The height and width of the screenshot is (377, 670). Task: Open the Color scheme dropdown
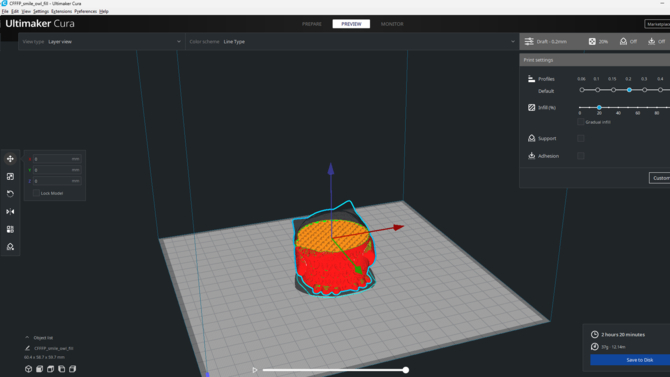[x=352, y=41]
